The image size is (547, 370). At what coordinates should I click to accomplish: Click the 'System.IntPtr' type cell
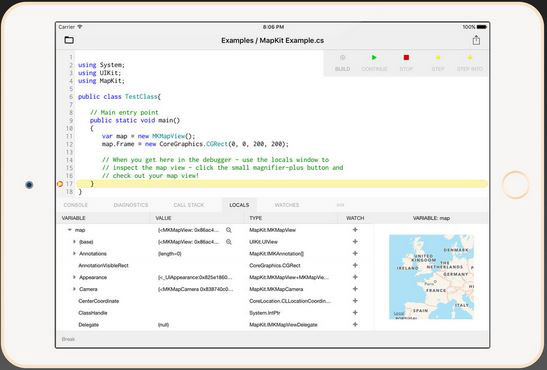pyautogui.click(x=265, y=313)
